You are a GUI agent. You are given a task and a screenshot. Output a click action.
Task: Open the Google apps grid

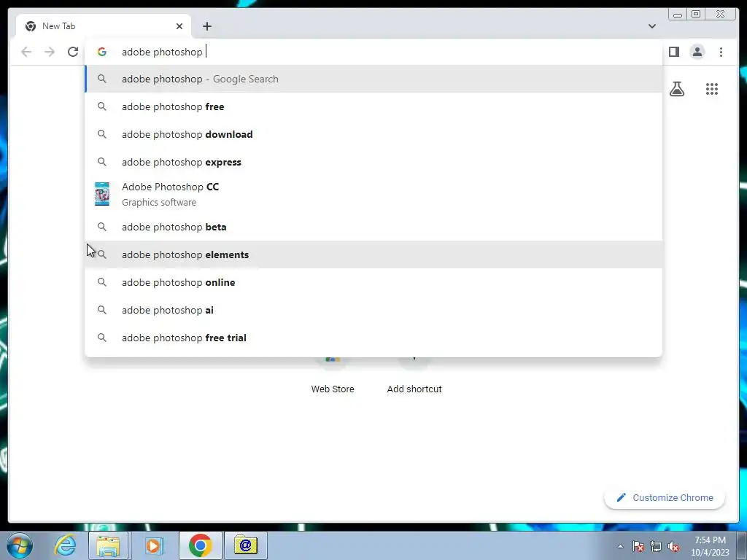point(712,89)
